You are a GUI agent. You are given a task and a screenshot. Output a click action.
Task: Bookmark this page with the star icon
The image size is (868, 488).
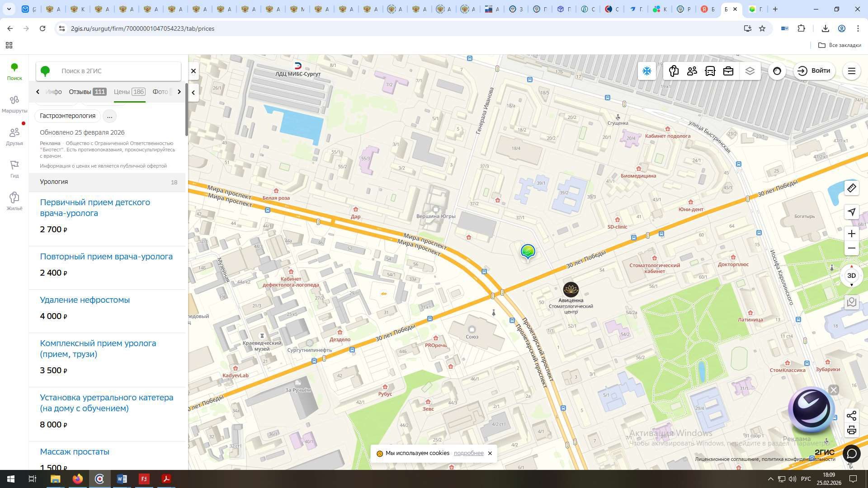[762, 28]
